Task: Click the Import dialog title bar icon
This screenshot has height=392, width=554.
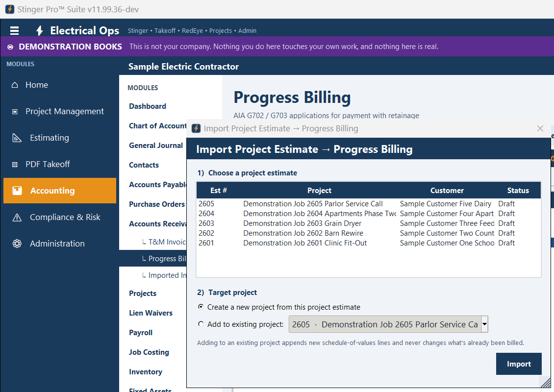Action: pos(196,128)
